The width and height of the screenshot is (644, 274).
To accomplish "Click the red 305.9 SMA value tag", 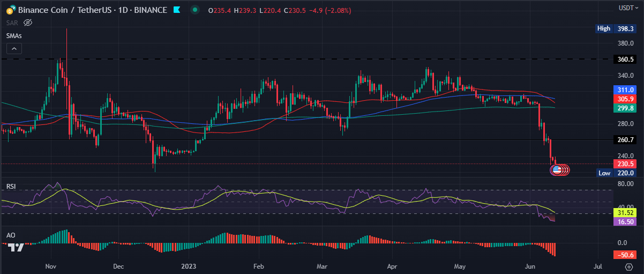I will point(625,99).
